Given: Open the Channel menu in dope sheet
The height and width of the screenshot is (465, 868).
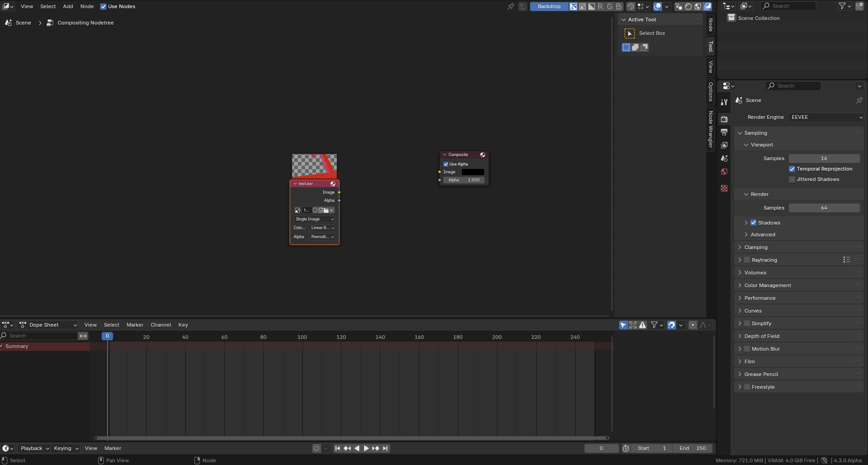Looking at the screenshot, I should [x=161, y=325].
